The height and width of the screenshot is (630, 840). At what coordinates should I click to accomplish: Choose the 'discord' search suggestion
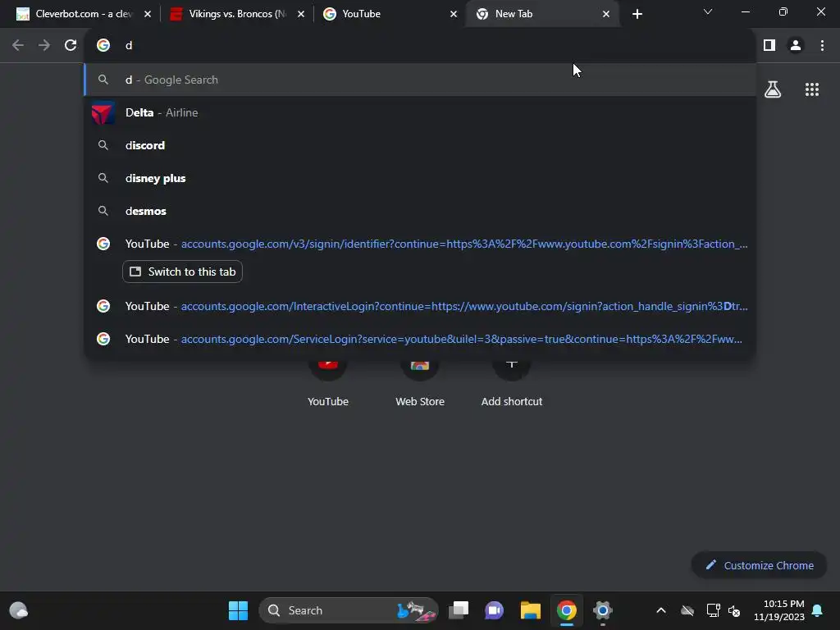421,145
